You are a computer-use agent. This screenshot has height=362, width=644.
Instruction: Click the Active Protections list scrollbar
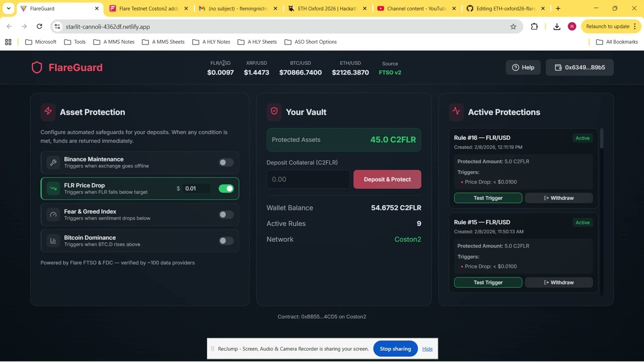click(601, 138)
